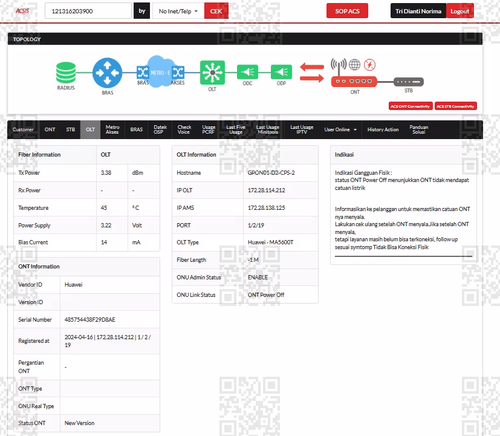Switch to the ONT tab
Screen dimensions: 500x436
(50, 129)
